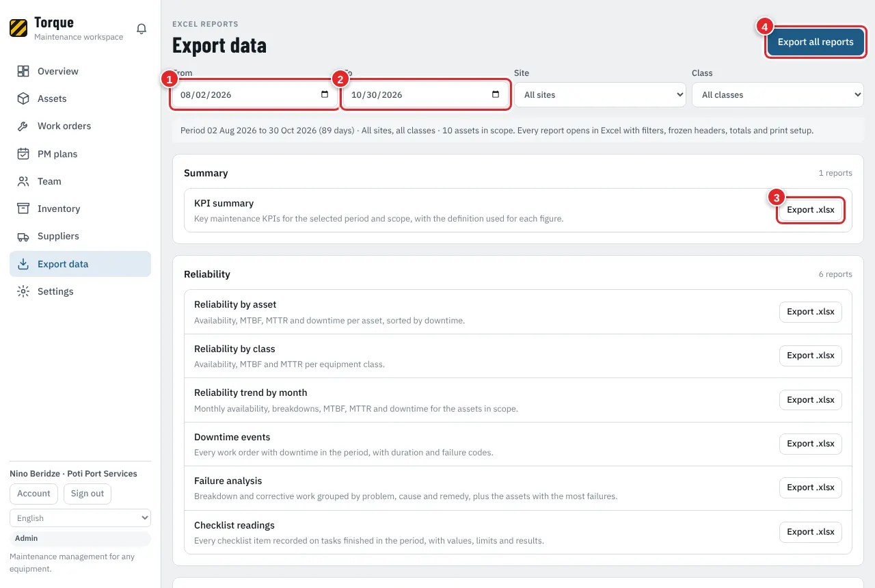Export the KPI summary as xlsx
This screenshot has width=875, height=588.
pyautogui.click(x=811, y=210)
